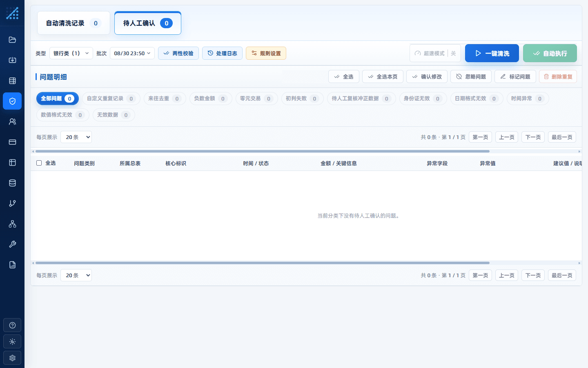Image resolution: width=588 pixels, height=368 pixels.
Task: Open the panel layout icon below card icon
Action: click(12, 162)
